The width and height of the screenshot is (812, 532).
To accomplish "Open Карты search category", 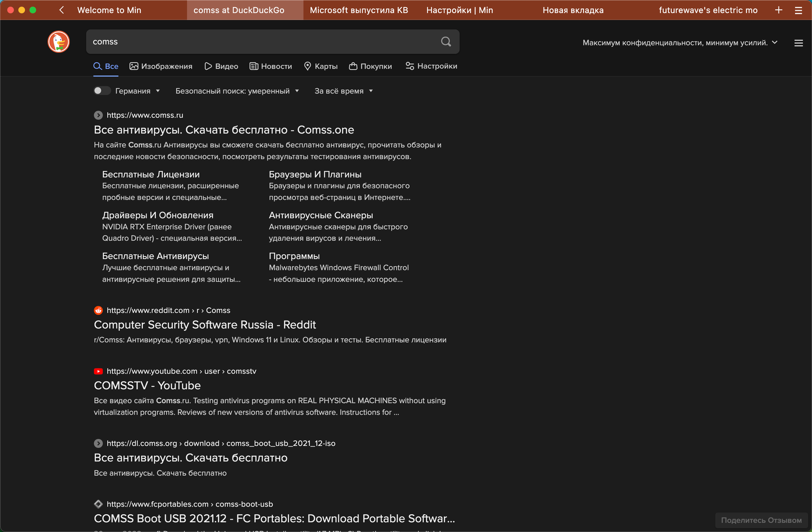I will coord(320,66).
